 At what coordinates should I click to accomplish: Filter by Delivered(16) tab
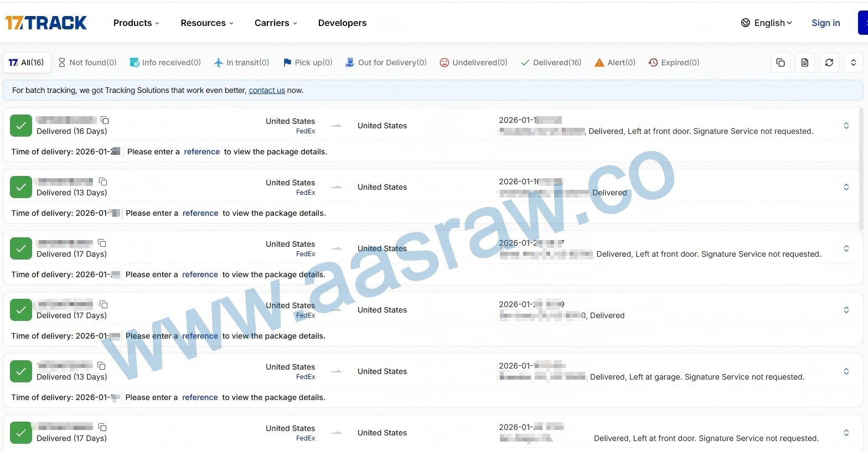(x=551, y=63)
